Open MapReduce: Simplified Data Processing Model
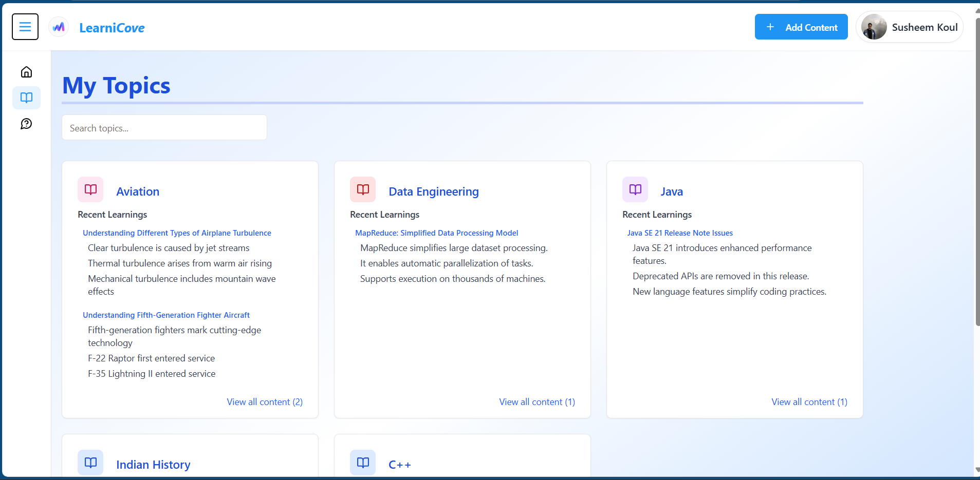Screen dimensions: 980x480 [437, 233]
